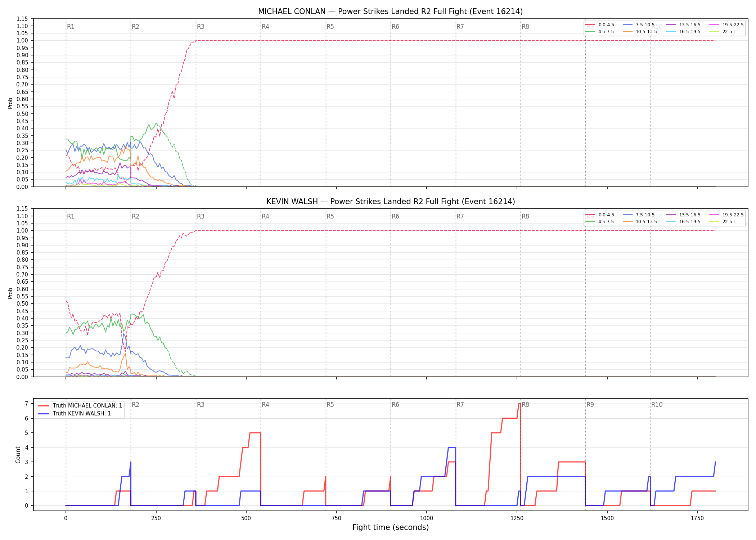756x540 pixels.
Task: Click the R3 round marker in Conlan chart
Action: click(x=201, y=27)
